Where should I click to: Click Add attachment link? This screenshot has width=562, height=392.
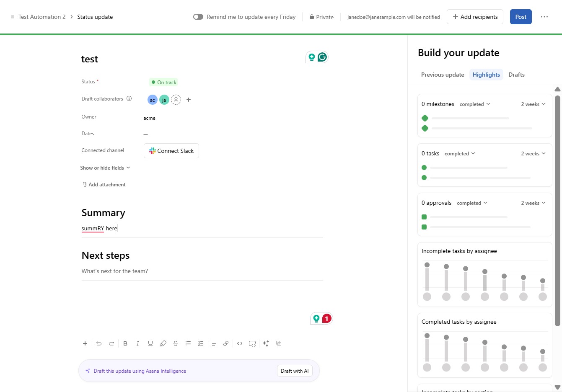point(104,185)
